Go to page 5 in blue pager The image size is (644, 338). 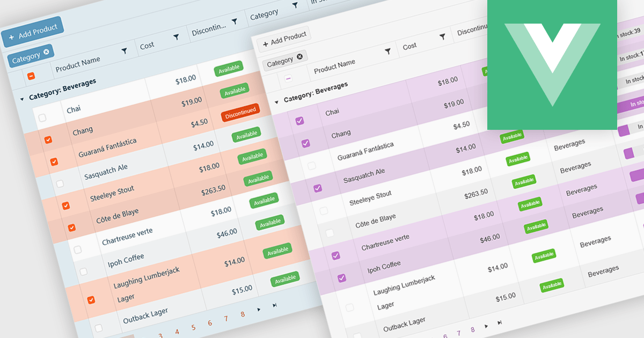pyautogui.click(x=193, y=327)
